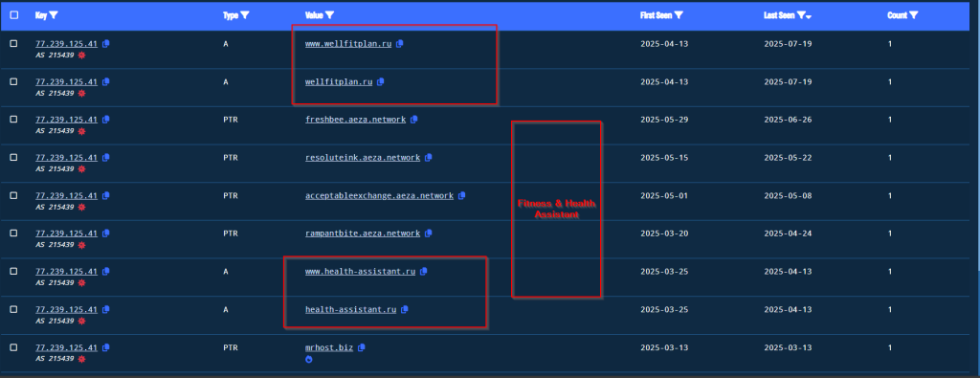
Task: Open the 77.239.125.41 link in the mrhost.biz row
Action: 66,347
